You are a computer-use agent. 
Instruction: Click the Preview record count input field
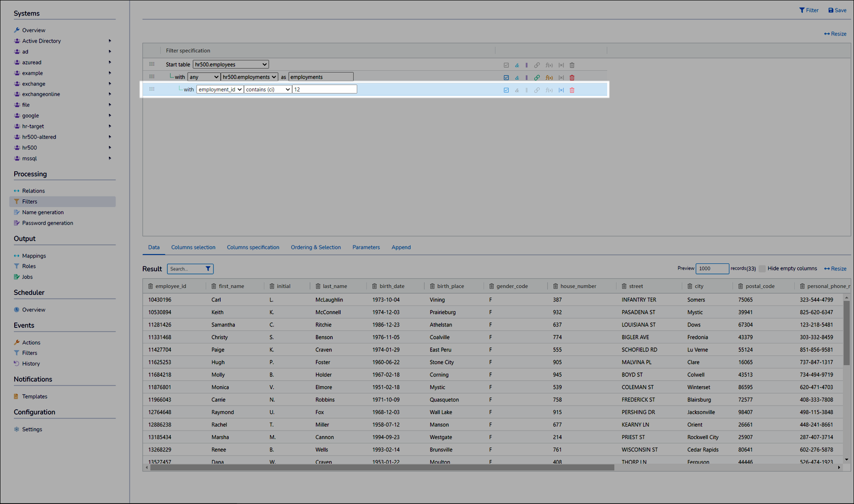pyautogui.click(x=712, y=269)
